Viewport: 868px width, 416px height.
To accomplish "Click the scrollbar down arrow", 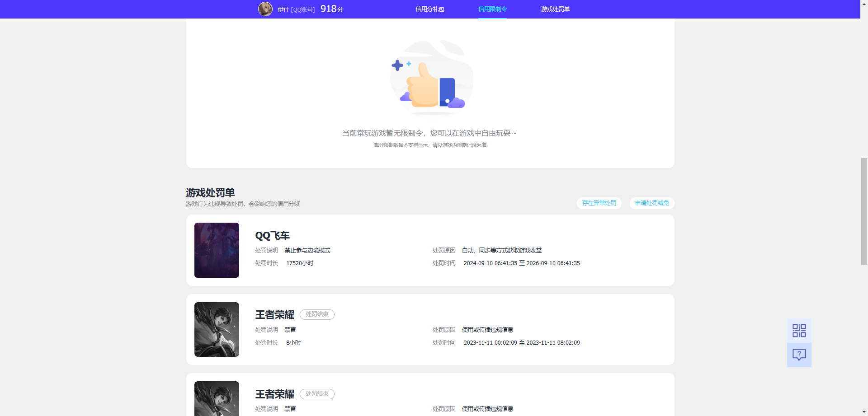I will [864, 412].
